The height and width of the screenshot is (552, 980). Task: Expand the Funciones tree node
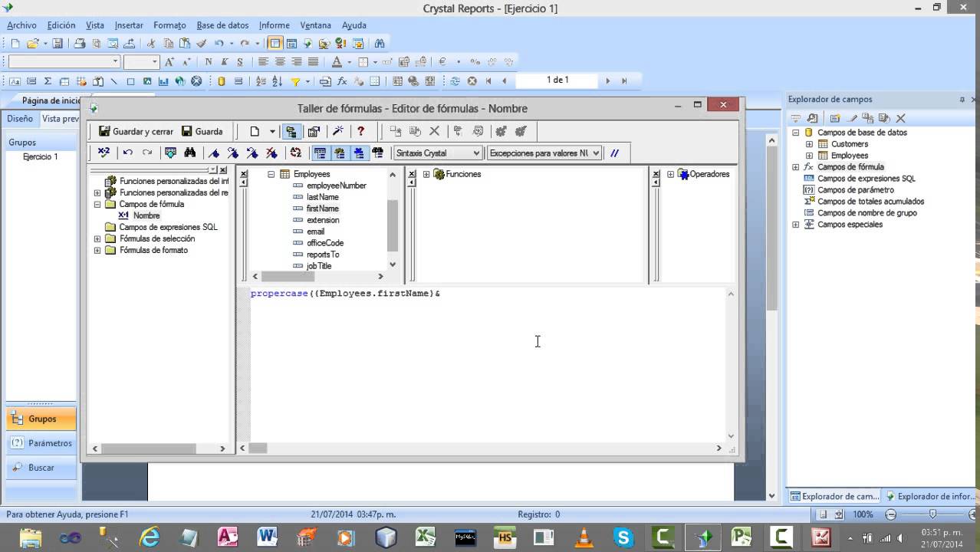[x=426, y=174]
